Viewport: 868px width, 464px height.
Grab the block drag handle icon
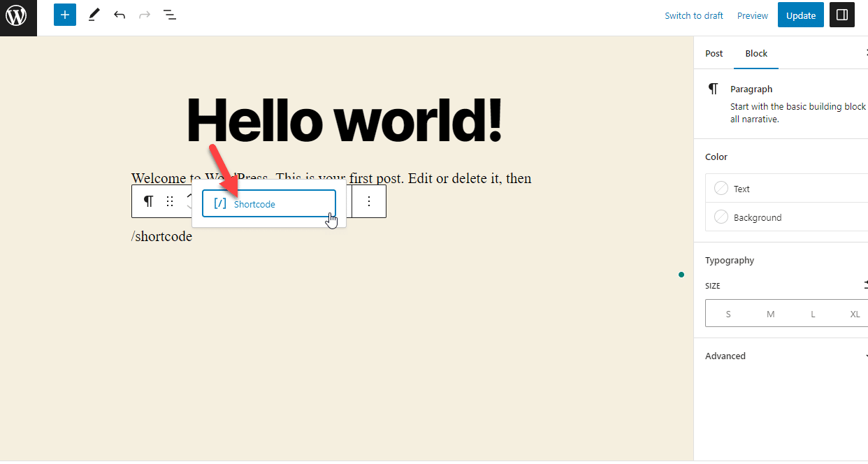coord(170,201)
